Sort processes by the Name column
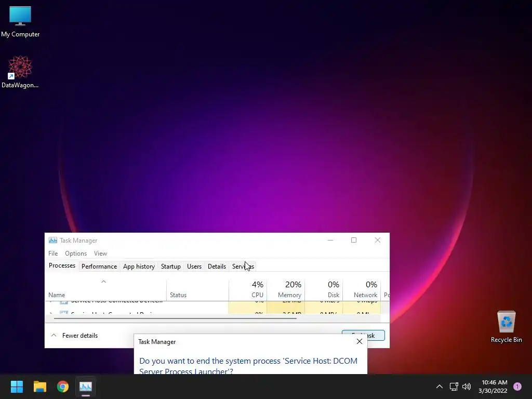The image size is (532, 399). (105, 290)
